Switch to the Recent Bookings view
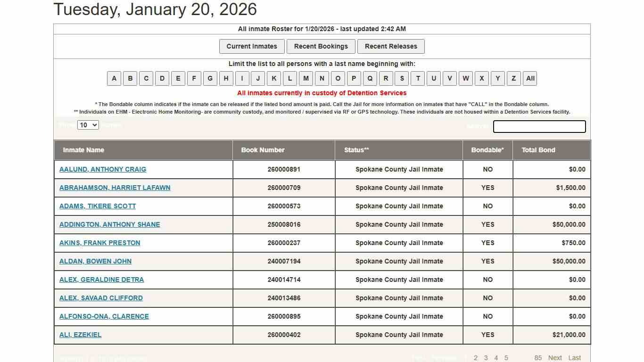Screen dimensions: 644x362 tap(321, 46)
